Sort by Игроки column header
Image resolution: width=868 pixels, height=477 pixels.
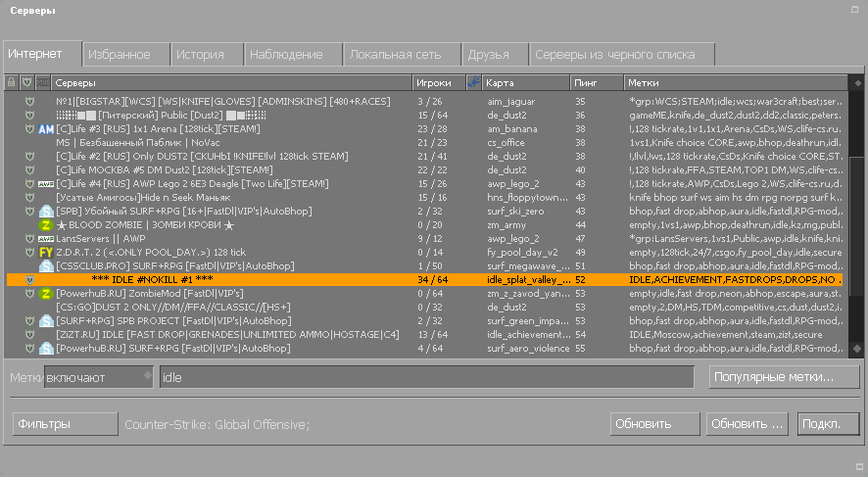click(439, 83)
